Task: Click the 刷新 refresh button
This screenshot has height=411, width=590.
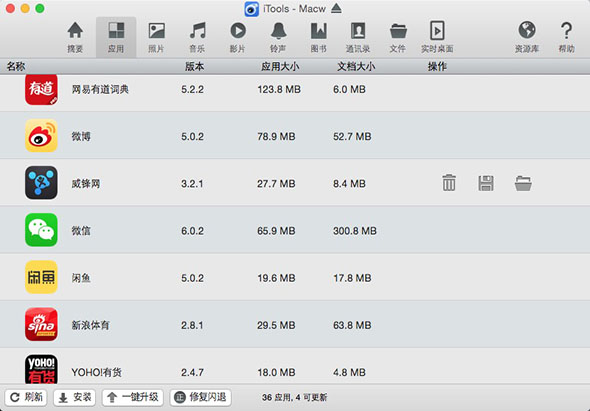Action: pyautogui.click(x=26, y=397)
